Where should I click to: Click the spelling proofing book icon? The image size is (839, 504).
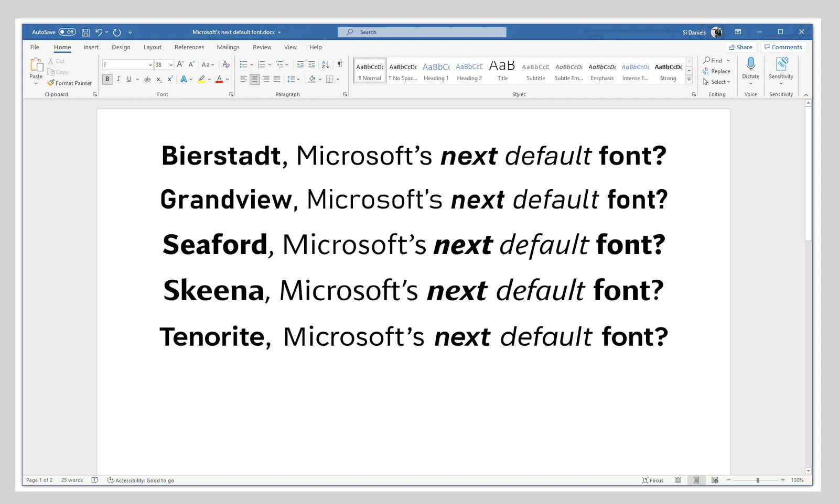click(94, 480)
